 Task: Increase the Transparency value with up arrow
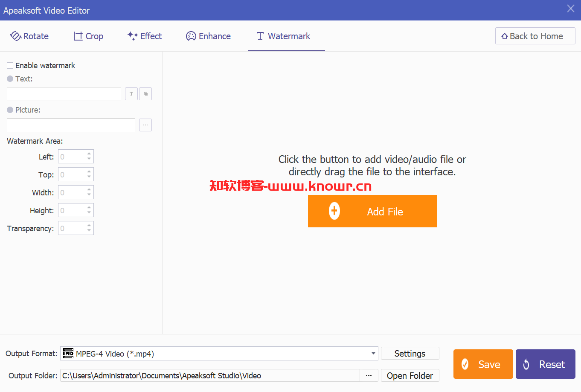[x=89, y=225]
